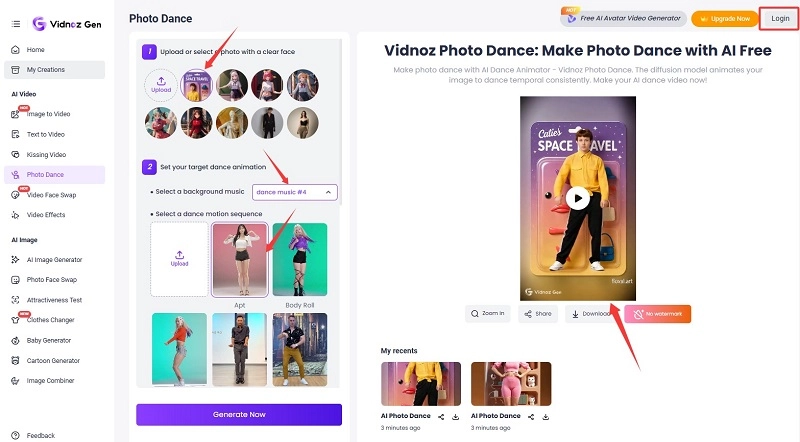Open Kissing Video tool

click(55, 154)
